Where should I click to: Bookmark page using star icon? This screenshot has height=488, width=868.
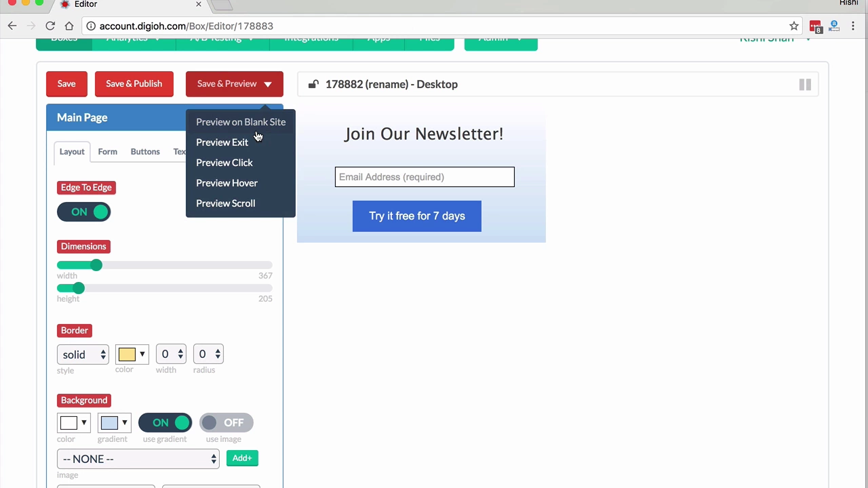coord(794,26)
